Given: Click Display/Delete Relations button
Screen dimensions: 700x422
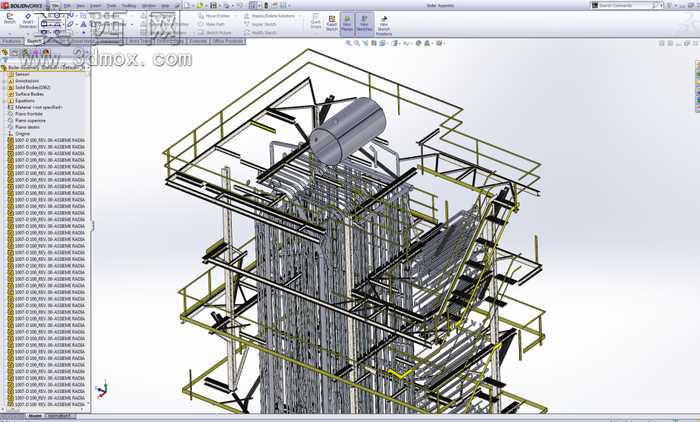Looking at the screenshot, I should click(269, 16).
